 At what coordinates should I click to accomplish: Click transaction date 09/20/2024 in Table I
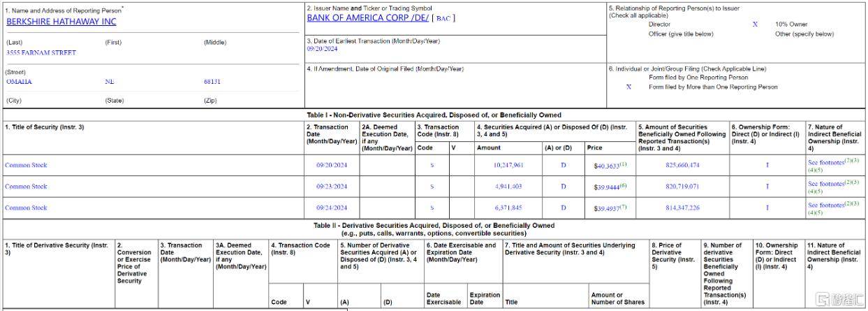tap(332, 166)
